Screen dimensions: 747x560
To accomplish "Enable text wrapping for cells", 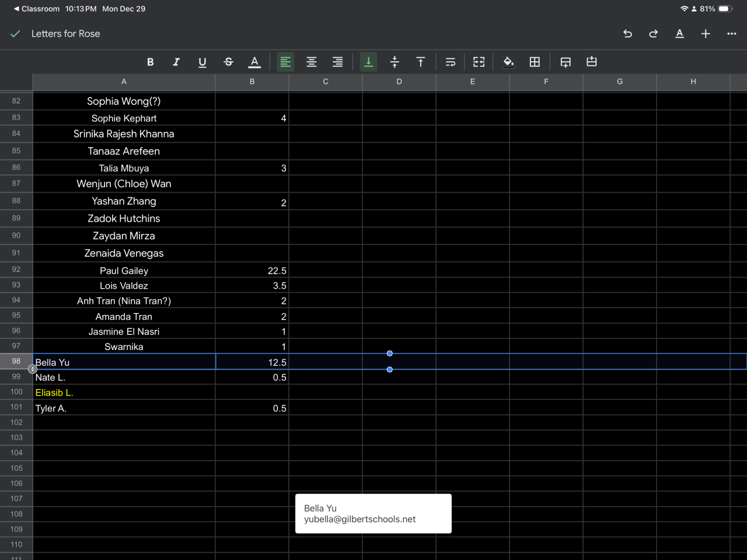I will [450, 62].
